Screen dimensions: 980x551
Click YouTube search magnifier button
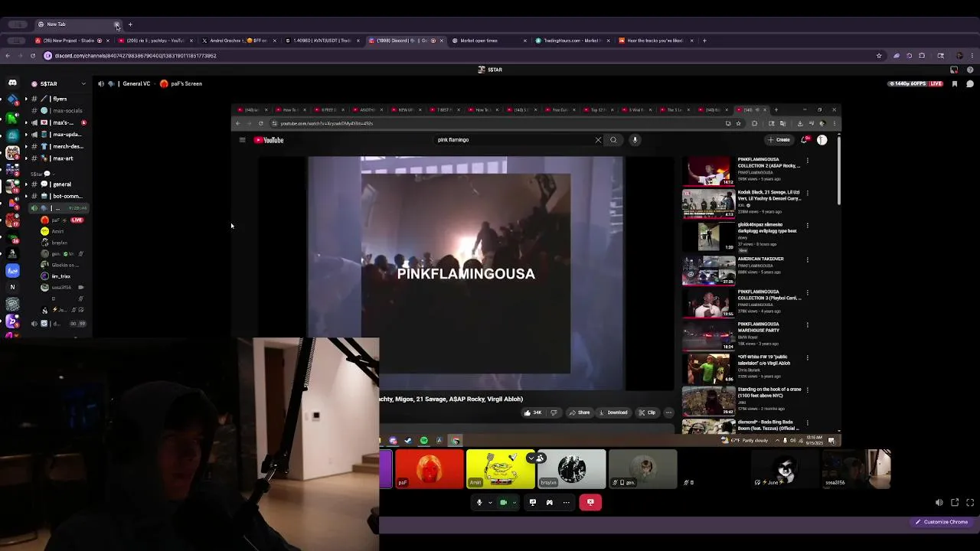613,140
